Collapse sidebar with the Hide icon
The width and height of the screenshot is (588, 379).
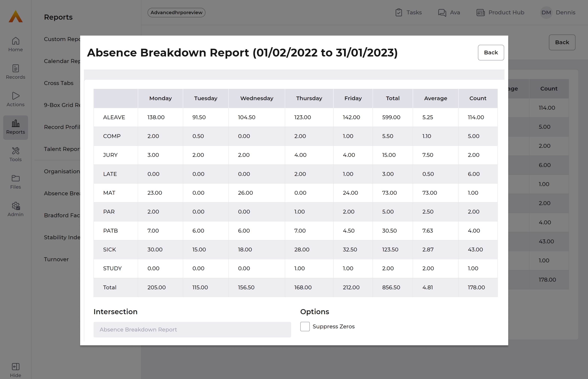click(x=16, y=366)
